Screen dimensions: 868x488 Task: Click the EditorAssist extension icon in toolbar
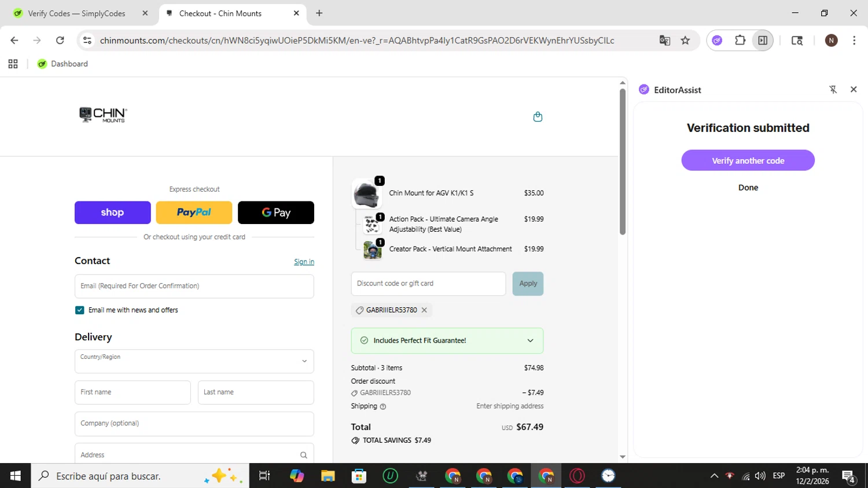pos(717,41)
